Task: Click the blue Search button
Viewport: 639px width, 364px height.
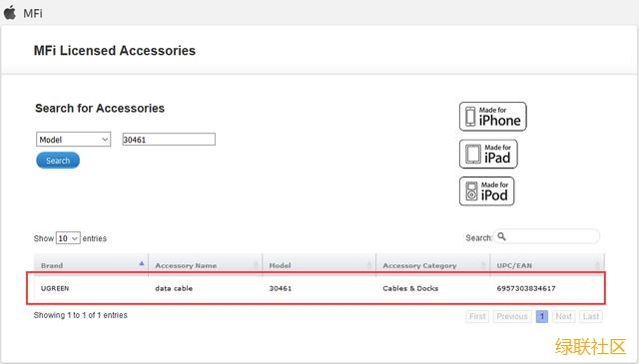Action: 58,161
